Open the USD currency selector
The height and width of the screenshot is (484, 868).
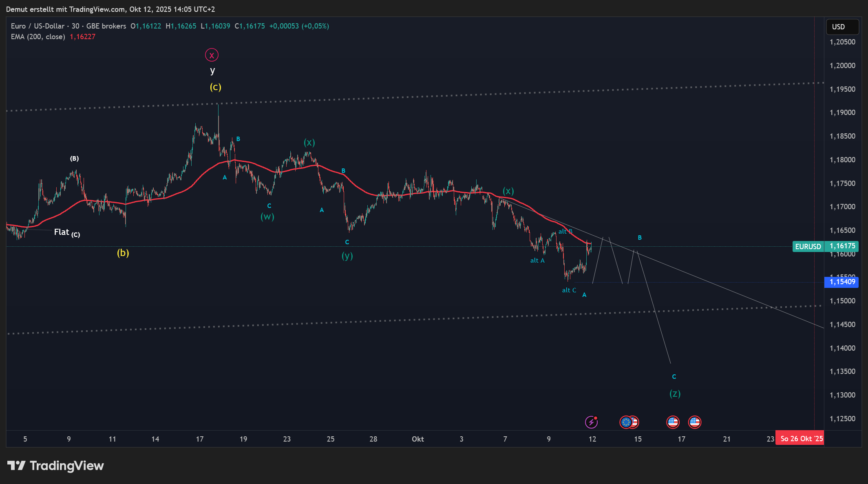pyautogui.click(x=842, y=27)
